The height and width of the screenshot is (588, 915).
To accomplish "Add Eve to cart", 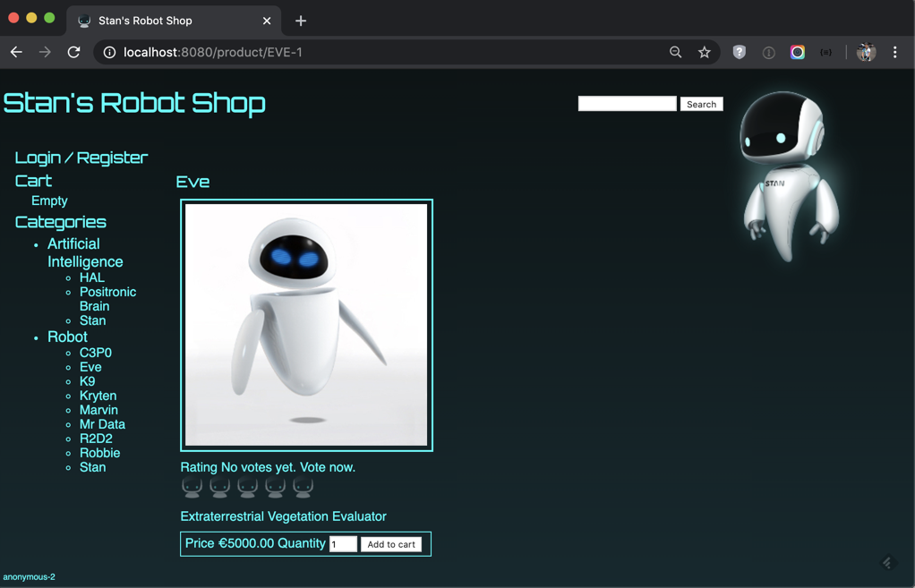I will tap(391, 544).
